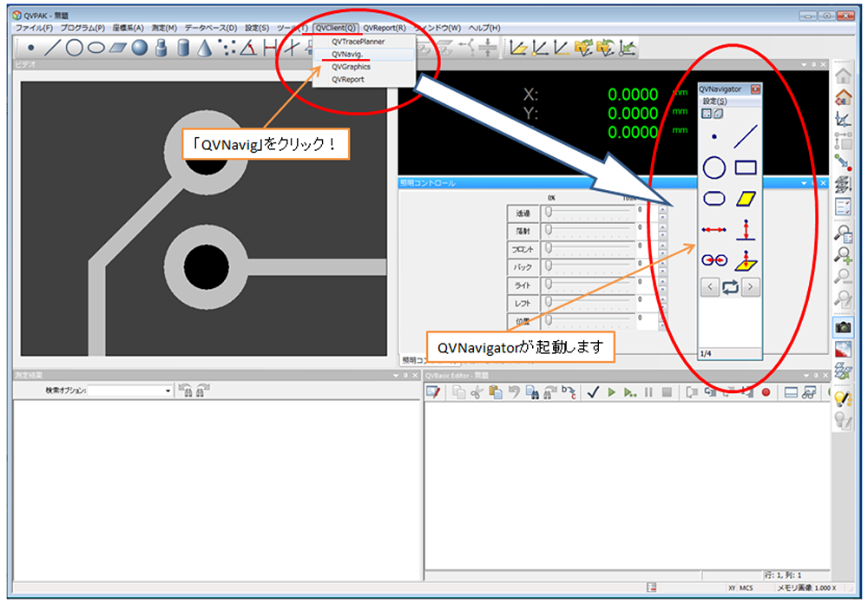
Task: Open the 検索オプション dropdown
Action: tap(168, 391)
